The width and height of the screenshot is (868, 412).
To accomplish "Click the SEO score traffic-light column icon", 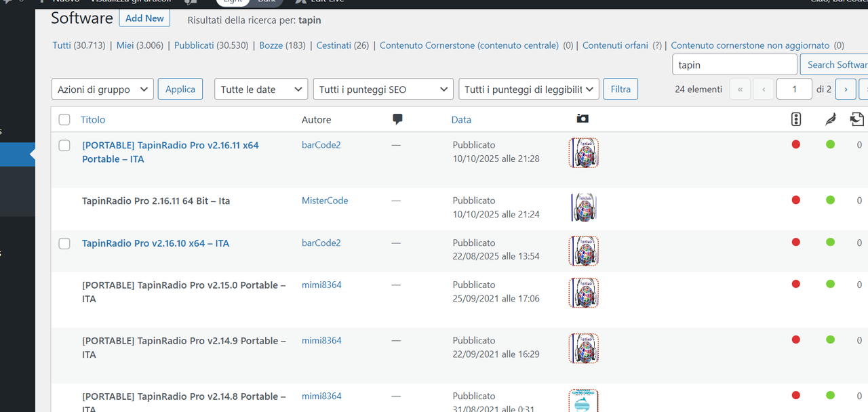I will (796, 119).
